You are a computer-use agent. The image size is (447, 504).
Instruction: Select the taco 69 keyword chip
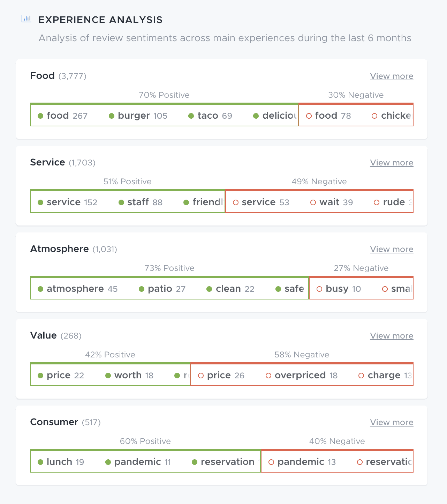[x=210, y=115]
